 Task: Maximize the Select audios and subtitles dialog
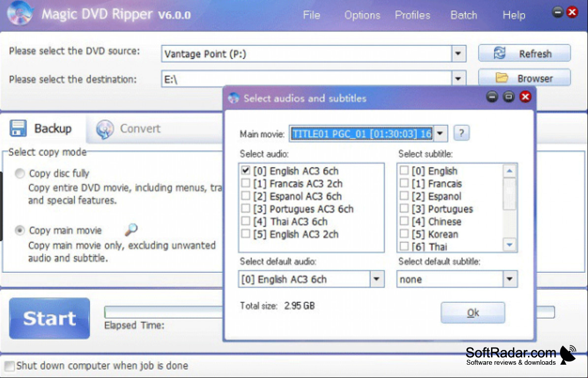point(508,97)
